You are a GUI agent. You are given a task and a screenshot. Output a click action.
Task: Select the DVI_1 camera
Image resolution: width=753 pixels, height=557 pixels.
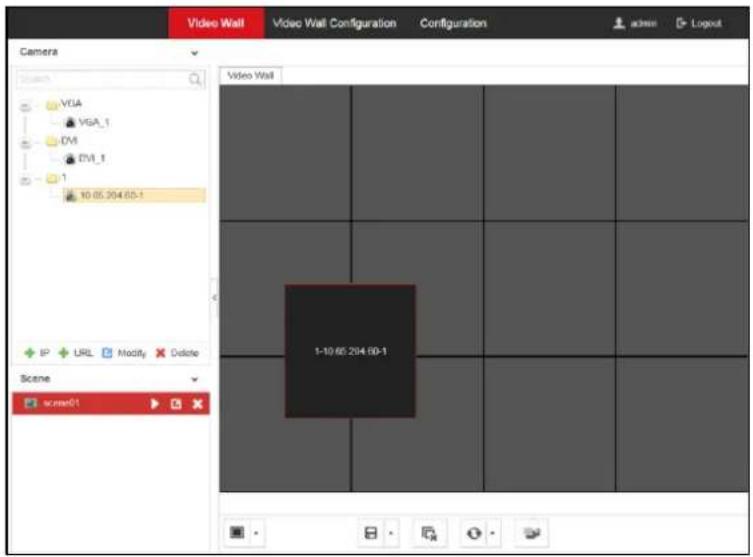tap(85, 158)
